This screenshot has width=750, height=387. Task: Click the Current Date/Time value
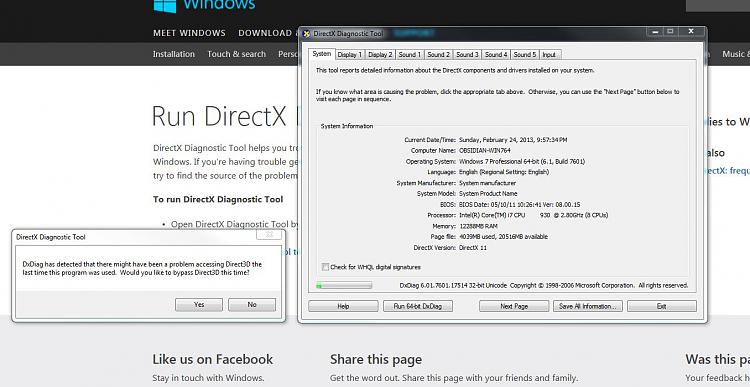click(x=513, y=140)
